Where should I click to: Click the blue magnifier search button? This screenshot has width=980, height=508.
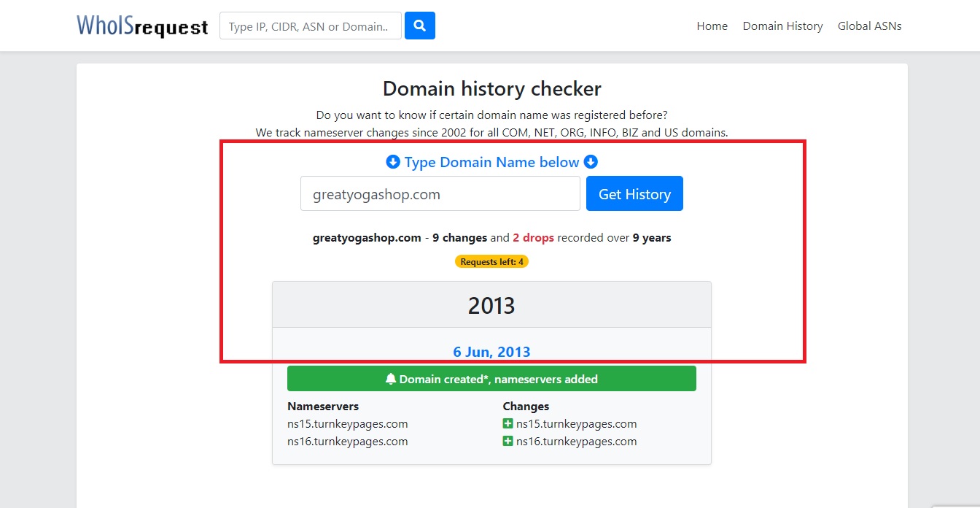point(420,26)
